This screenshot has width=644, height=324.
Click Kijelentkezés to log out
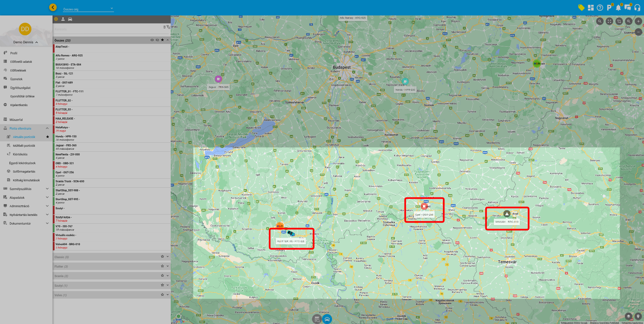coord(19,105)
